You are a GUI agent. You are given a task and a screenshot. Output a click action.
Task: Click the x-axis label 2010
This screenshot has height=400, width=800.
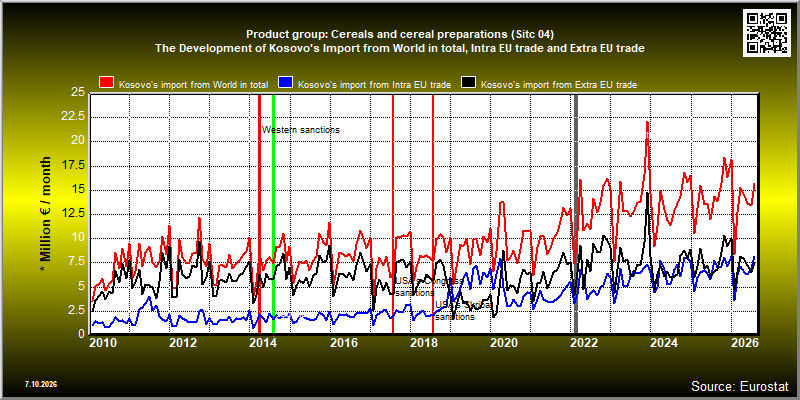click(x=103, y=343)
